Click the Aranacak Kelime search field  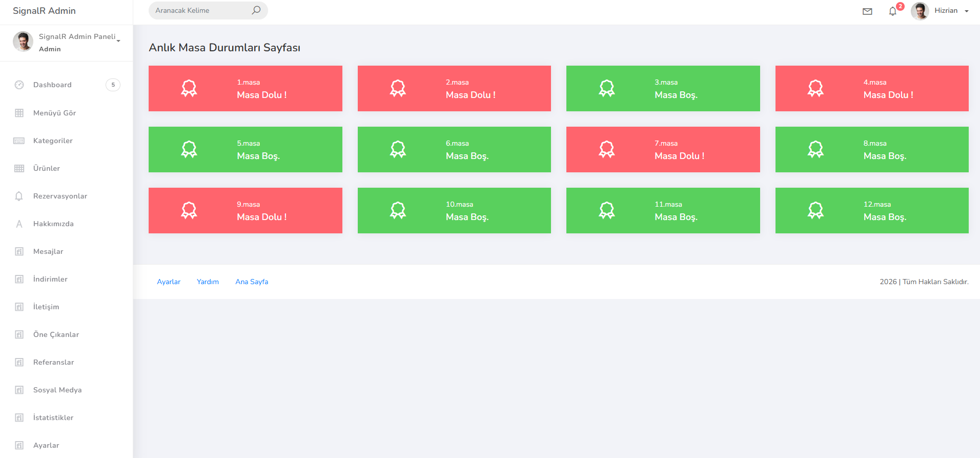pos(200,10)
